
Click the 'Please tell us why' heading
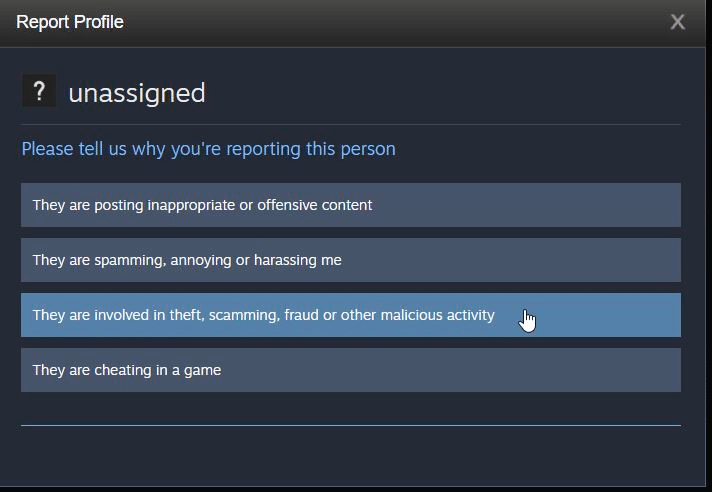(x=208, y=149)
